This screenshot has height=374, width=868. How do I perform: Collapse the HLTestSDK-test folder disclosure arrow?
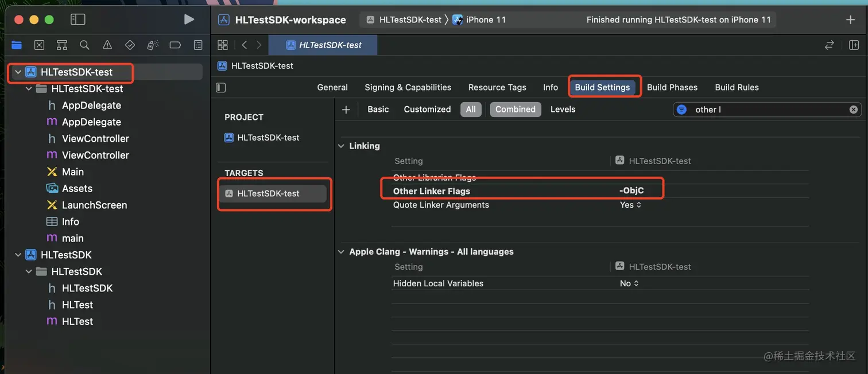(x=29, y=88)
